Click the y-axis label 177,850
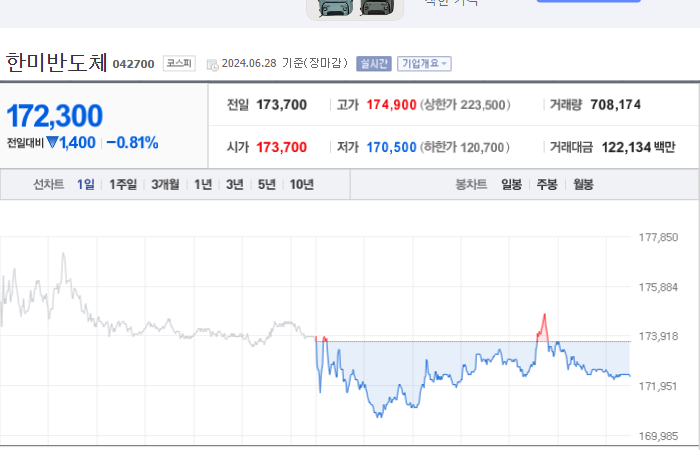 point(658,237)
